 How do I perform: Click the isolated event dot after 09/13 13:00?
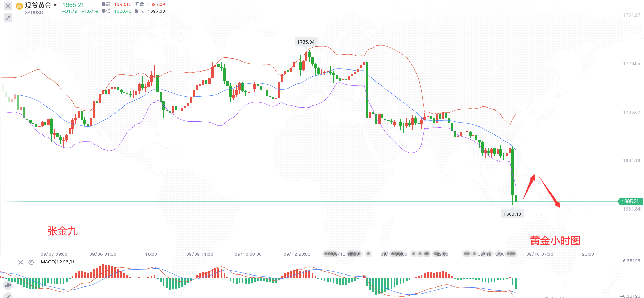point(368,254)
